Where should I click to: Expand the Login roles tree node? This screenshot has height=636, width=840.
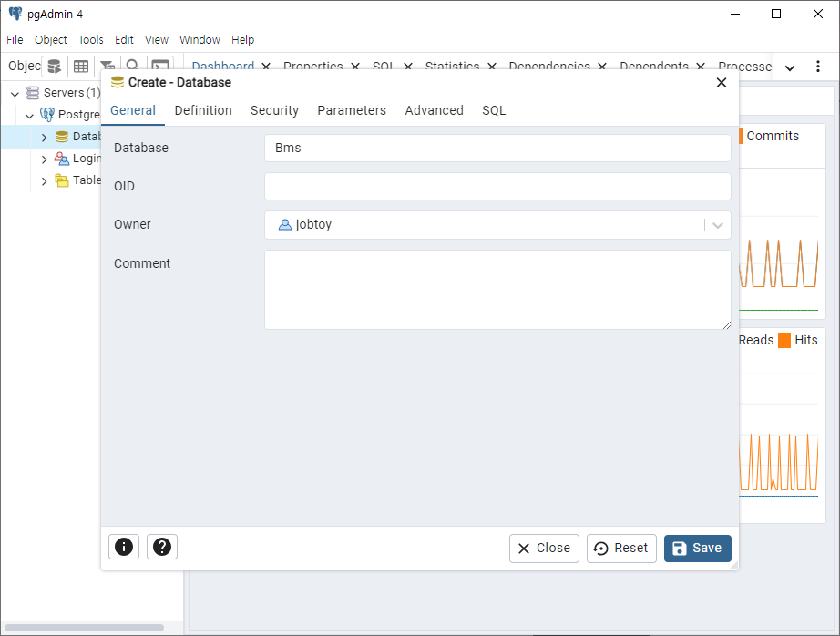44,159
